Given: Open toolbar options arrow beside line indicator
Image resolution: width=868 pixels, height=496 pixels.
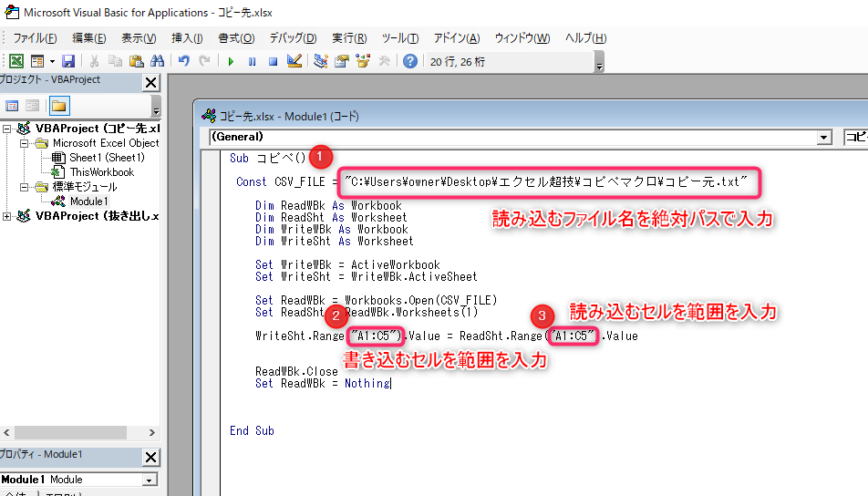Looking at the screenshot, I should tap(599, 62).
